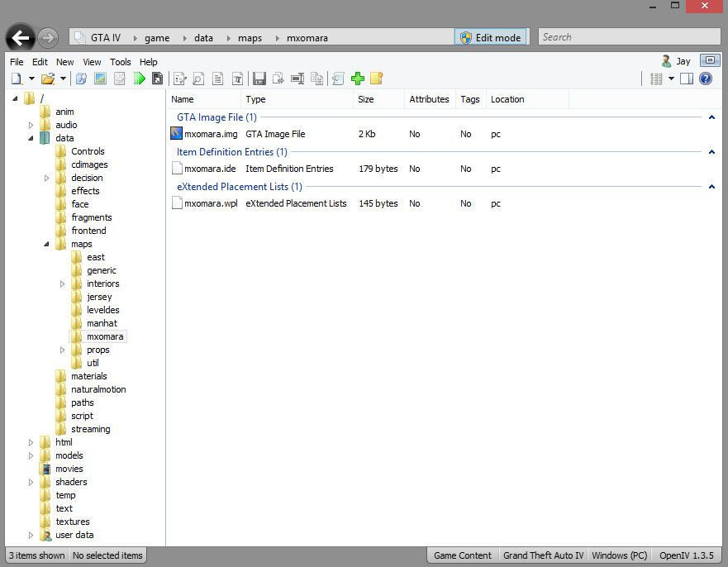Viewport: 728px width, 567px height.
Task: Click the landscape picture toolbar icon
Action: tap(100, 79)
